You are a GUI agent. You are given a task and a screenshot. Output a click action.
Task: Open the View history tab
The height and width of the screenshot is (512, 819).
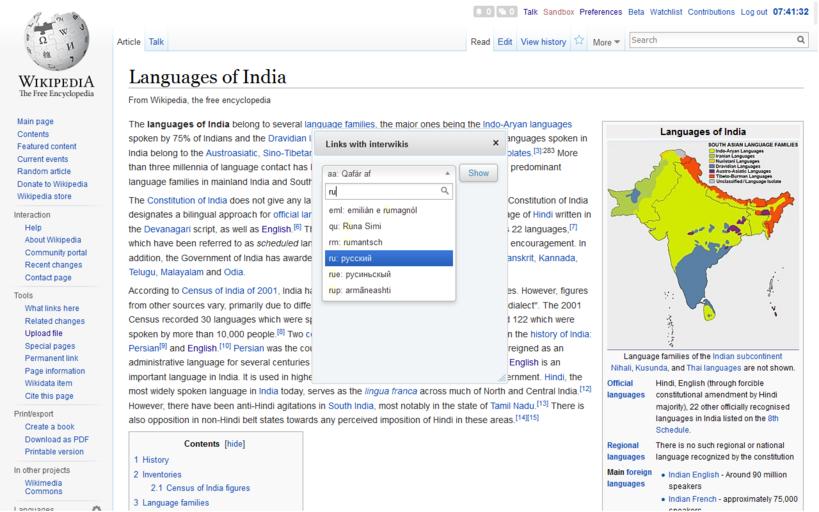(x=543, y=42)
